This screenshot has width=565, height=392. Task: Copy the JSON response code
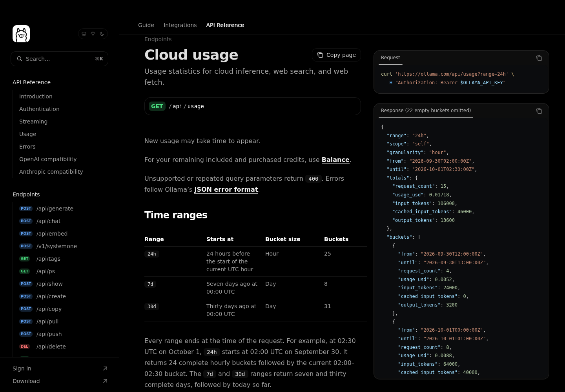coord(539,111)
